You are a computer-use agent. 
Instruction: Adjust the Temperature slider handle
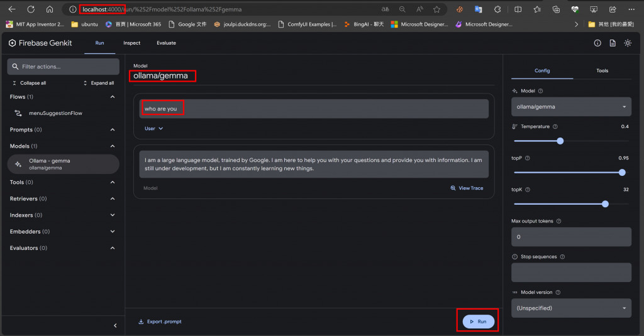click(560, 141)
